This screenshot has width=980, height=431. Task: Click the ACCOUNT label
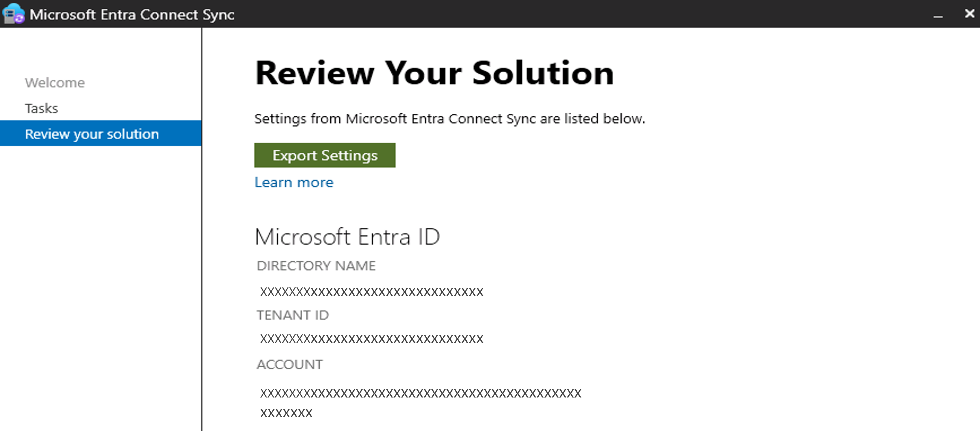pos(289,365)
